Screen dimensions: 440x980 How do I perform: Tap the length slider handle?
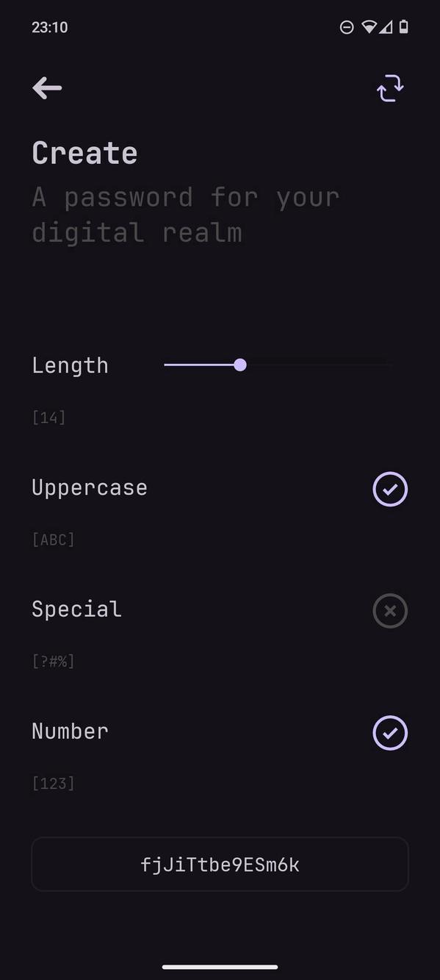click(241, 365)
